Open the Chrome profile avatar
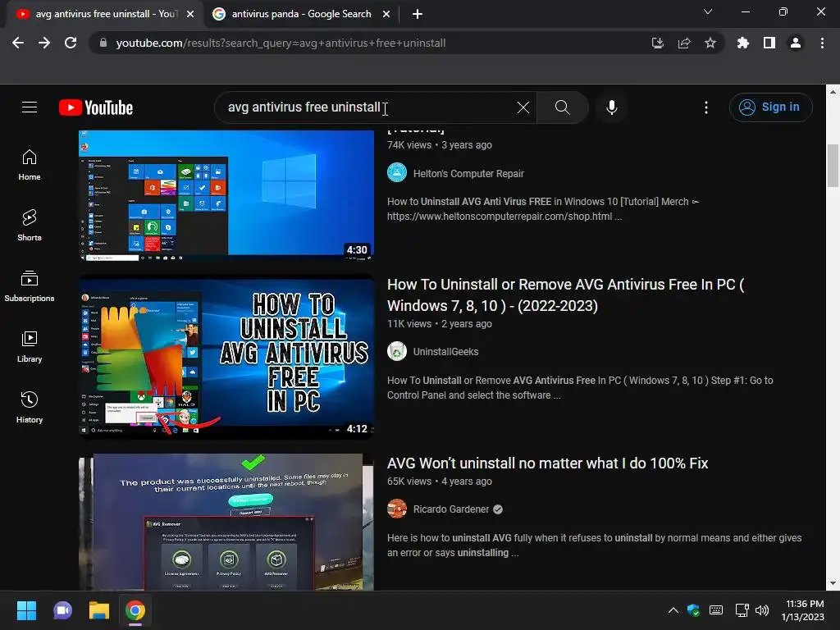Viewport: 840px width, 630px height. pyautogui.click(x=796, y=43)
